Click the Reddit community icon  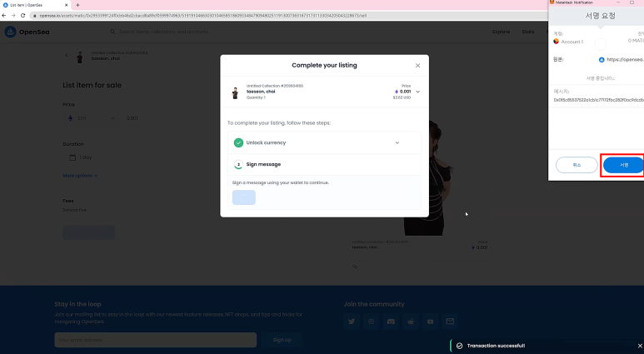[411, 322]
